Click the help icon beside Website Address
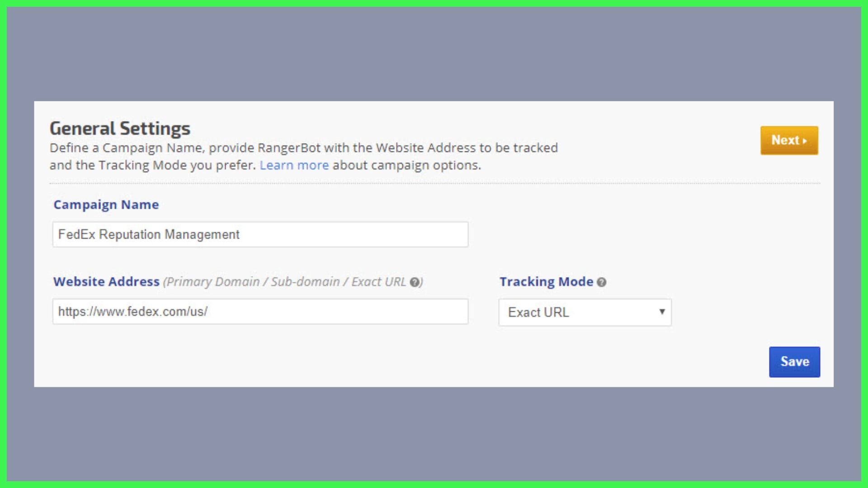868x488 pixels. (415, 282)
